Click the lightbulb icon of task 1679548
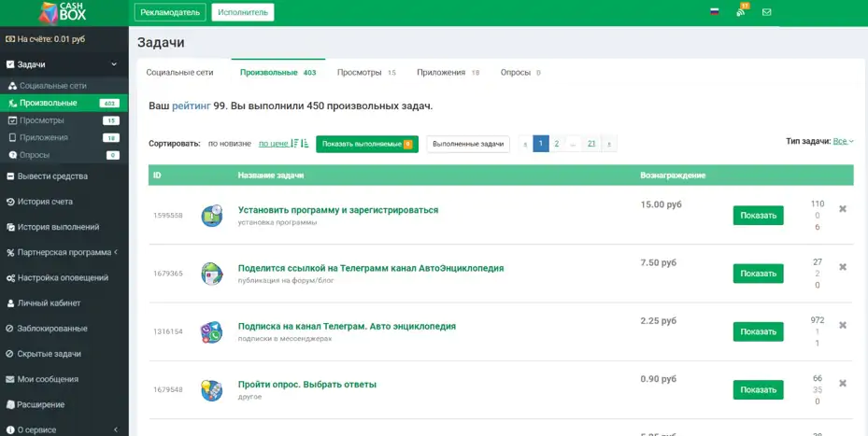 pyautogui.click(x=211, y=389)
